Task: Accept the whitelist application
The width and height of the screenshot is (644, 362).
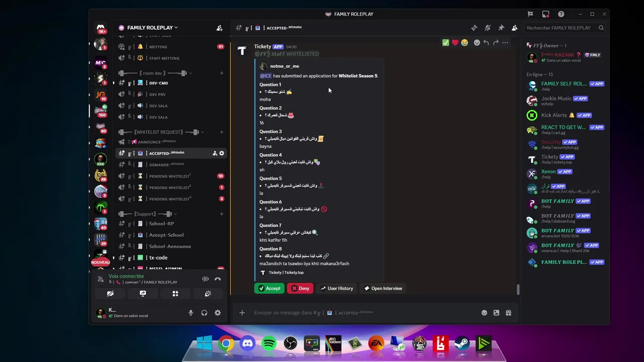Action: pos(269,288)
